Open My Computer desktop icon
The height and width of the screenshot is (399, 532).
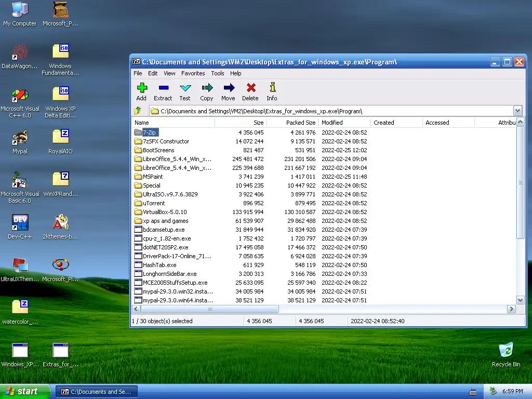click(20, 14)
